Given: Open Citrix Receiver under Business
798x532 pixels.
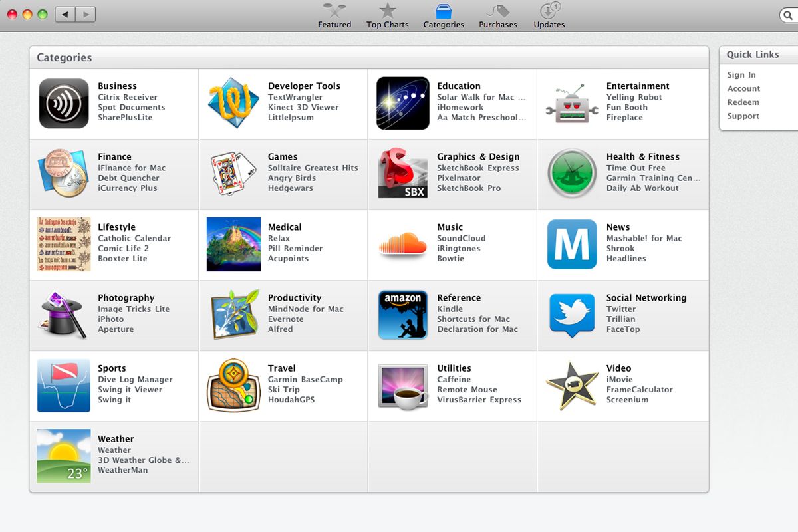Looking at the screenshot, I should click(128, 97).
